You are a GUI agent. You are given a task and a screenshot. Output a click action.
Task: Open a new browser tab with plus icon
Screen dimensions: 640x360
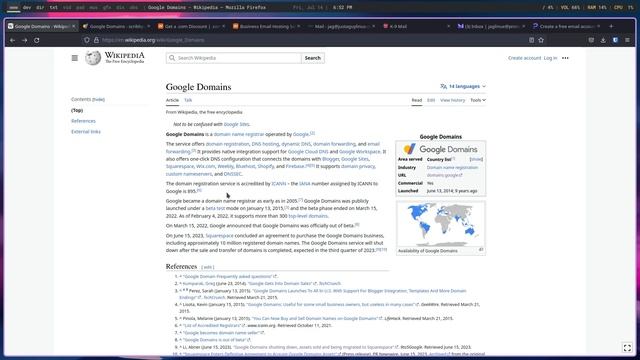point(611,26)
